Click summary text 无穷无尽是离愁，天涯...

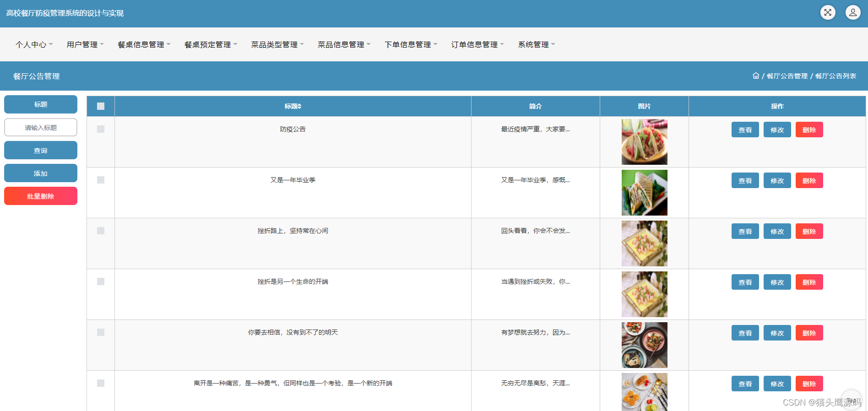click(x=536, y=383)
